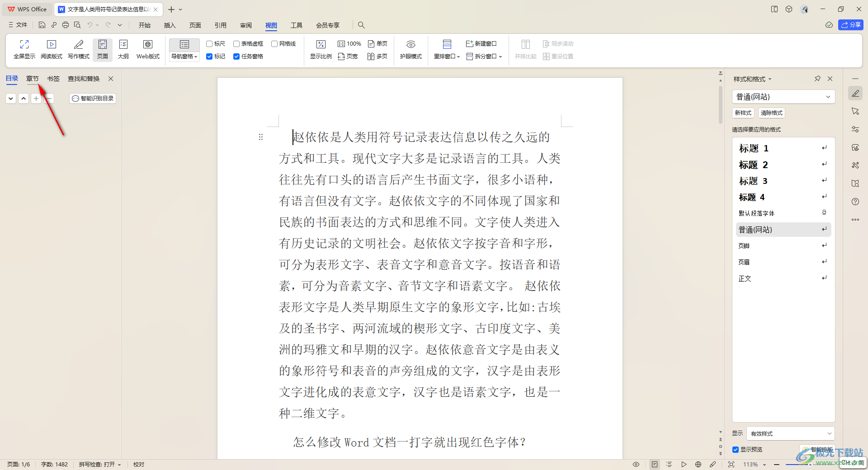This screenshot has width=868, height=470.
Task: Show multiple pages view
Action: pos(377,56)
